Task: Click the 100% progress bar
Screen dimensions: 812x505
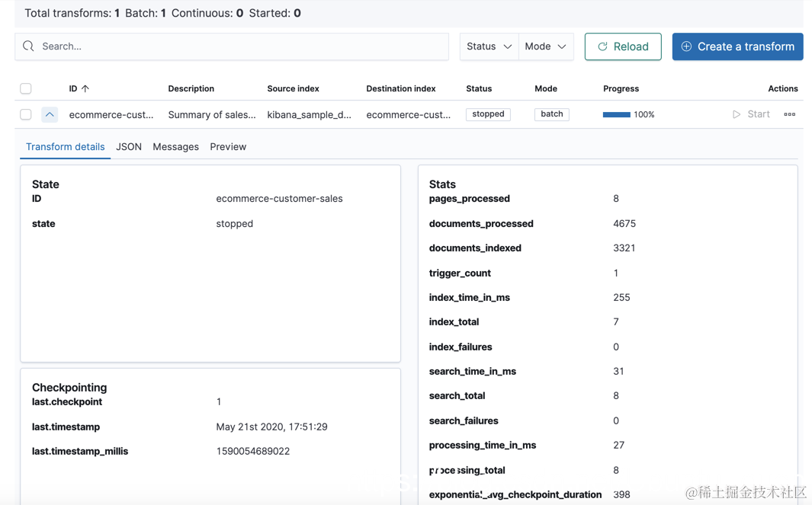Action: click(x=617, y=114)
